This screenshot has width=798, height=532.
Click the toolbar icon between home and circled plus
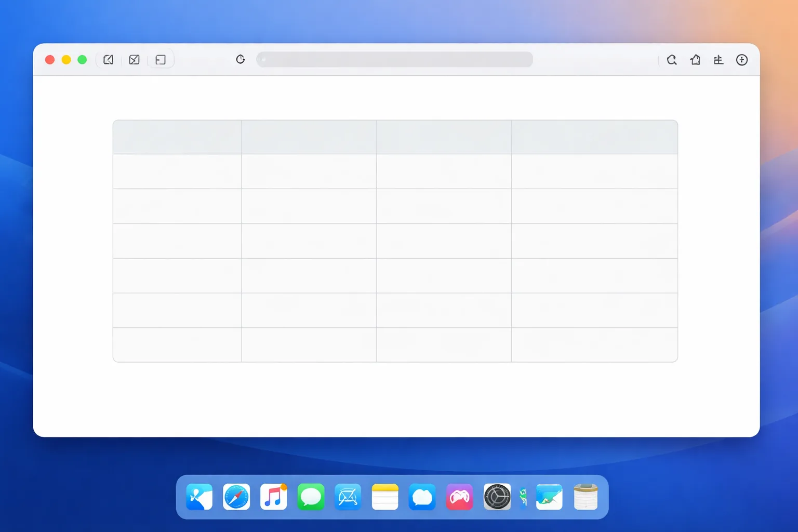[719, 60]
